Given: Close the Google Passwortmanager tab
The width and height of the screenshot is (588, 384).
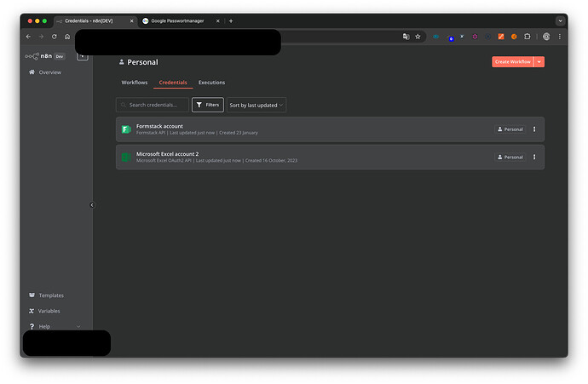Looking at the screenshot, I should pos(218,21).
